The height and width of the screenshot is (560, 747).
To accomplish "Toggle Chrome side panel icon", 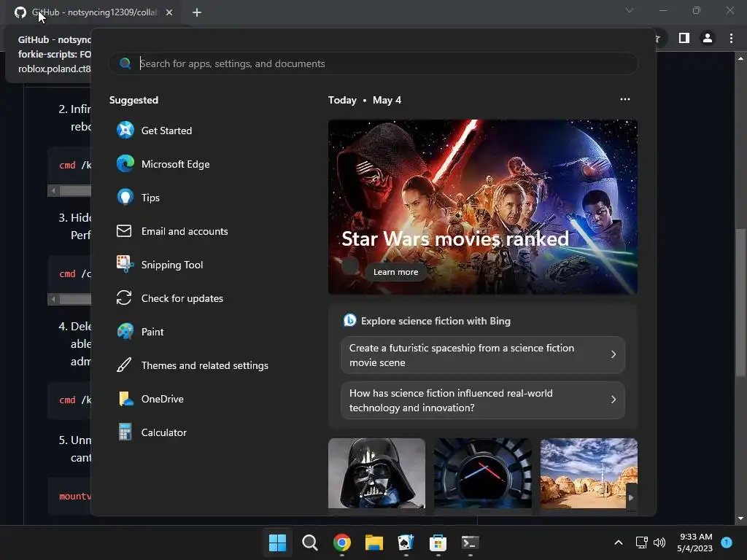I will click(x=684, y=38).
